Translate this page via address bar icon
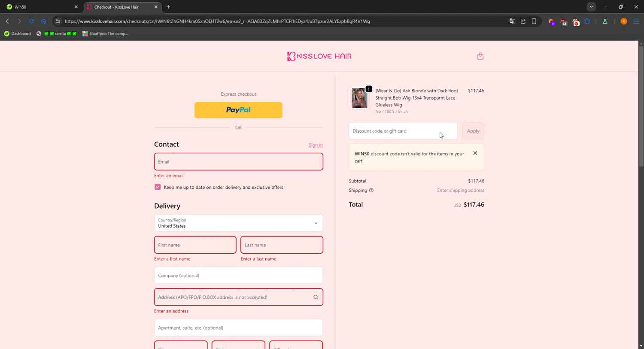Viewport: 644px width, 349px height. 512,21
